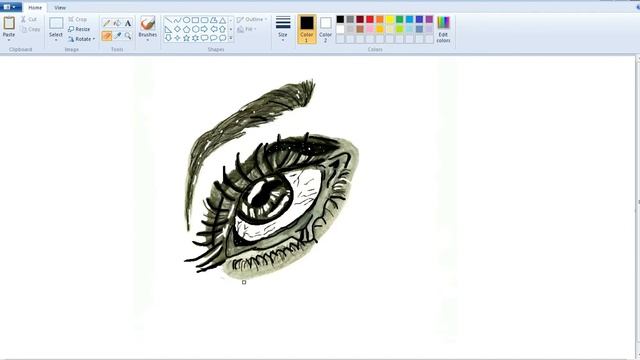Open the Paste dropdown arrow
640x360 pixels.
pos(9,40)
